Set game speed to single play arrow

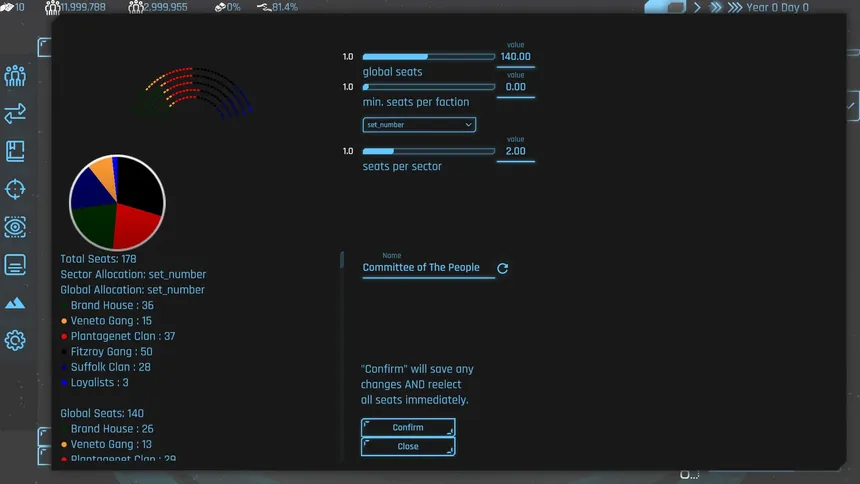pos(697,7)
